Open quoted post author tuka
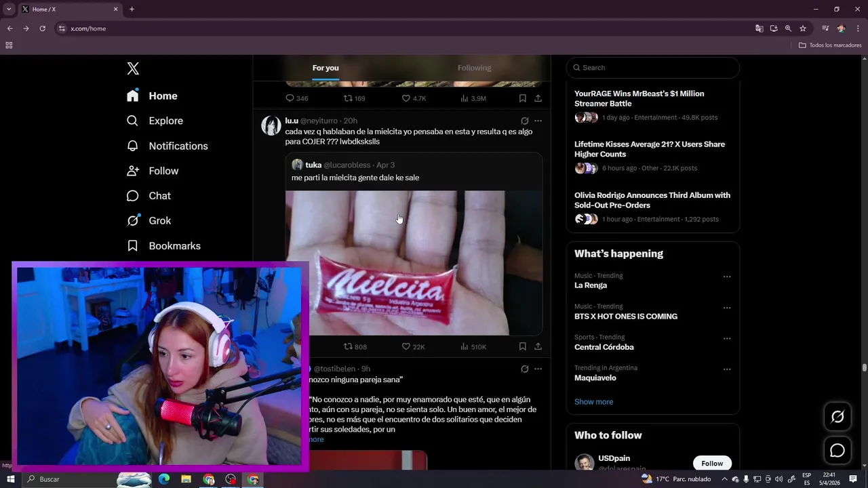 coord(313,165)
